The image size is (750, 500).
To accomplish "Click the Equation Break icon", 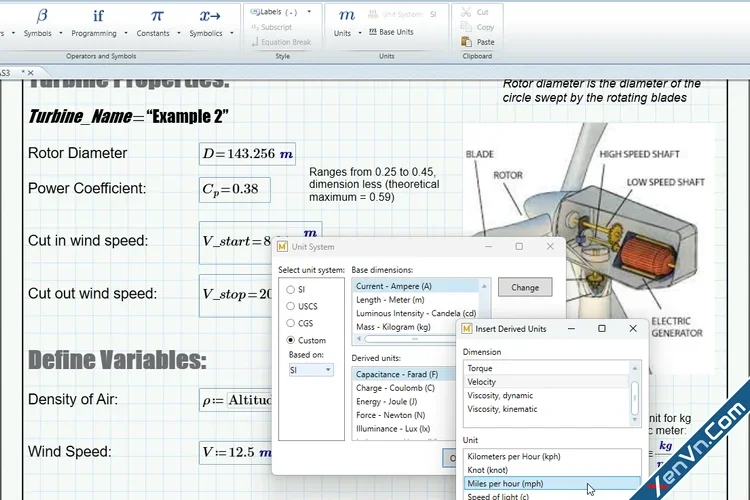I will (x=255, y=42).
